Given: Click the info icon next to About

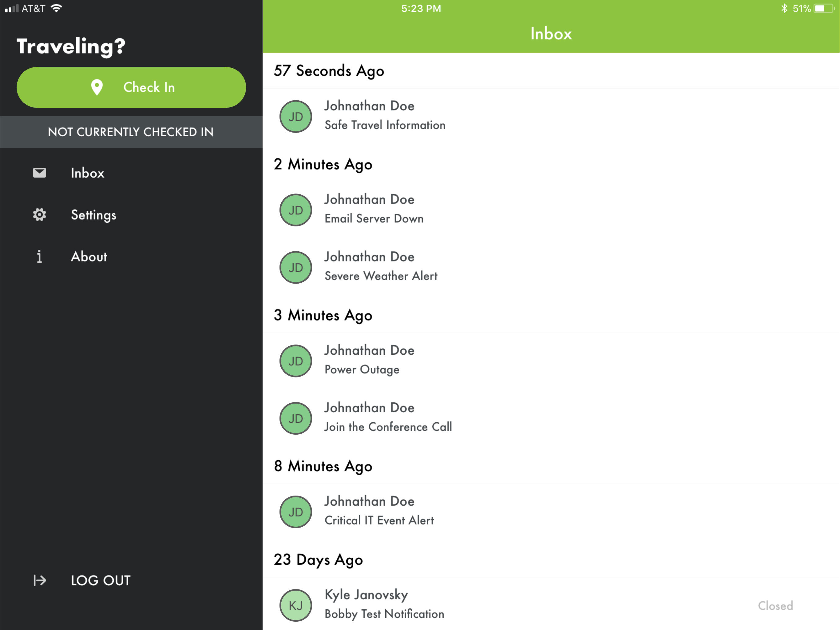Looking at the screenshot, I should [39, 257].
